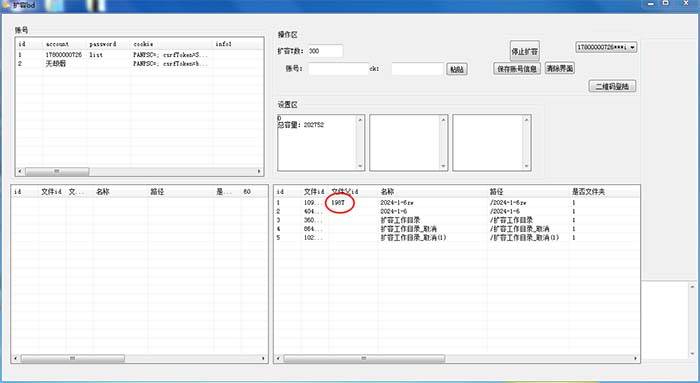
Task: Open the 二维码登陆 QR login
Action: tap(612, 86)
